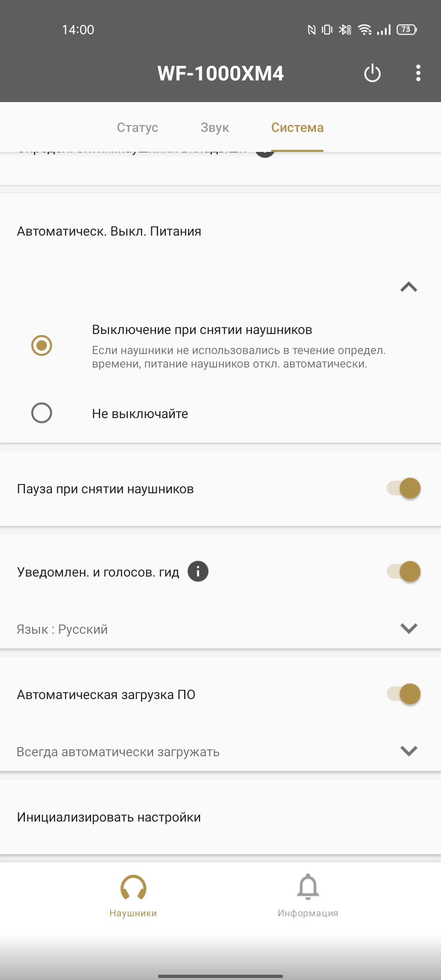Switch to the Звук tab
This screenshot has width=441, height=980.
click(x=215, y=127)
